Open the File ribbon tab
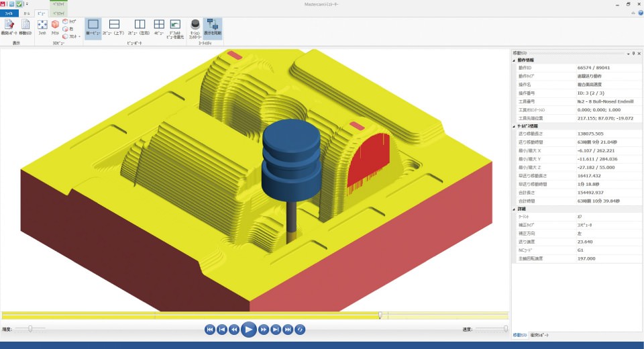Viewport: 644px width, 349px height. click(9, 13)
